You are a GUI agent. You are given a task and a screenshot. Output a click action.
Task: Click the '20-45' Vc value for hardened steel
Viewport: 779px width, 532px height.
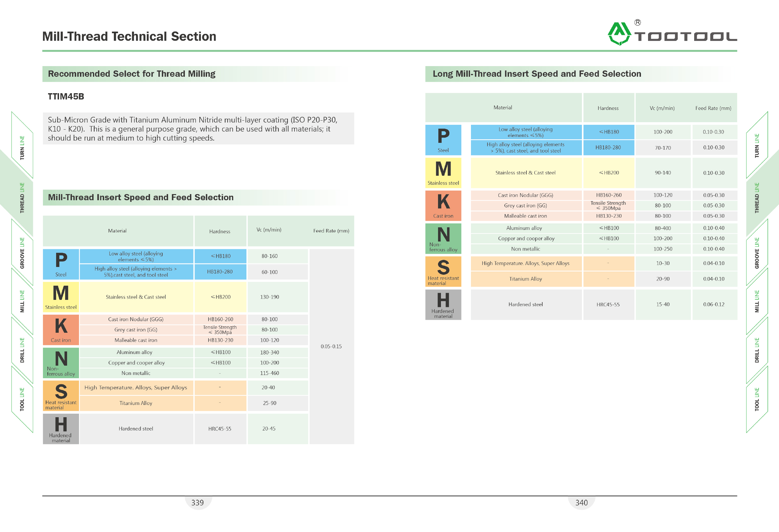point(269,429)
